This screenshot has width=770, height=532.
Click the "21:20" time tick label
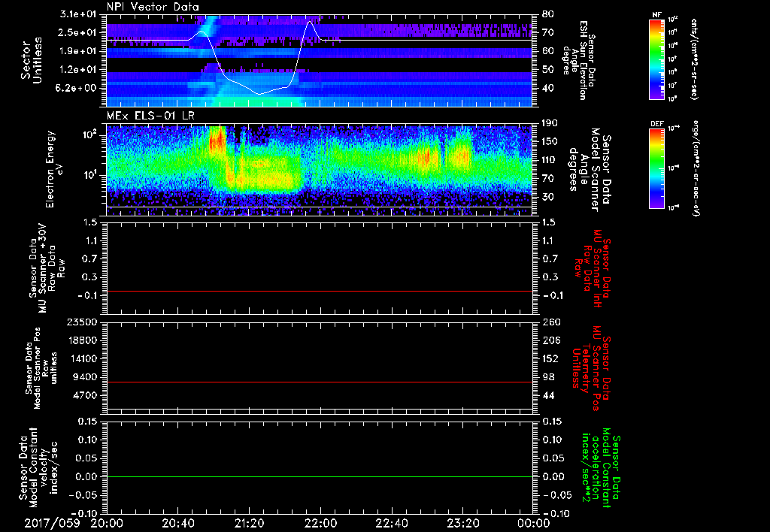tap(249, 523)
